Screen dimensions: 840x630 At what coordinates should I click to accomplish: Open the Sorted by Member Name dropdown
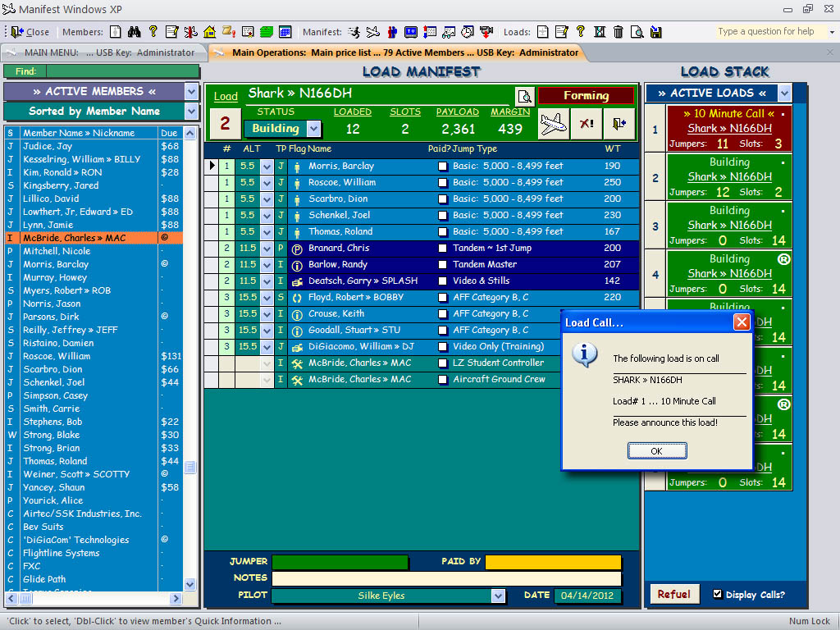pos(191,112)
